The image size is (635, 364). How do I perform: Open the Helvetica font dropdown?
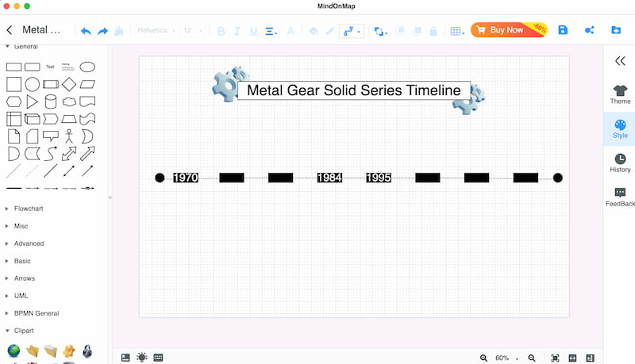pyautogui.click(x=156, y=30)
